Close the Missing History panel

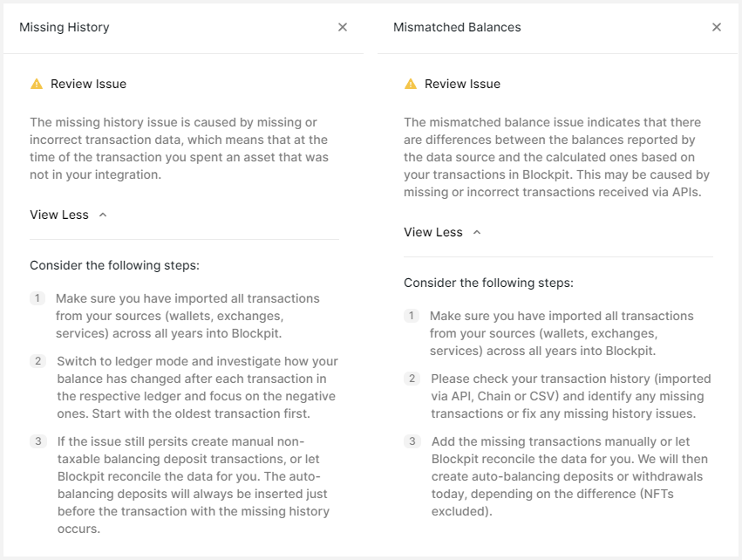click(343, 27)
